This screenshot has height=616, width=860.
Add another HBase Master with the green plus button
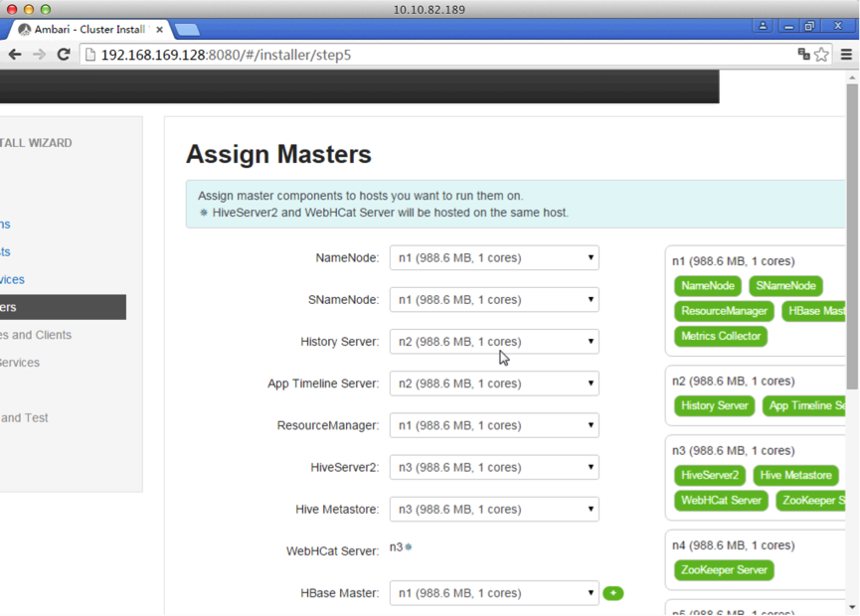tap(612, 593)
